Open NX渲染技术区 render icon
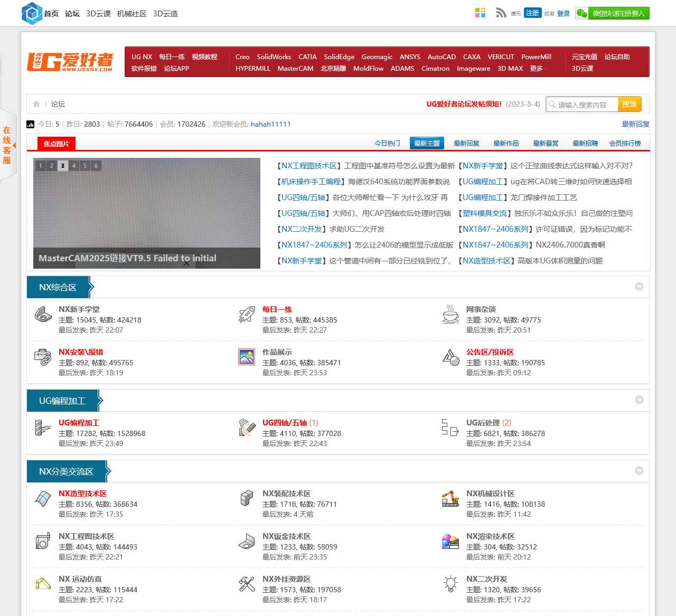Viewport: 676px width, 616px height. 450,542
